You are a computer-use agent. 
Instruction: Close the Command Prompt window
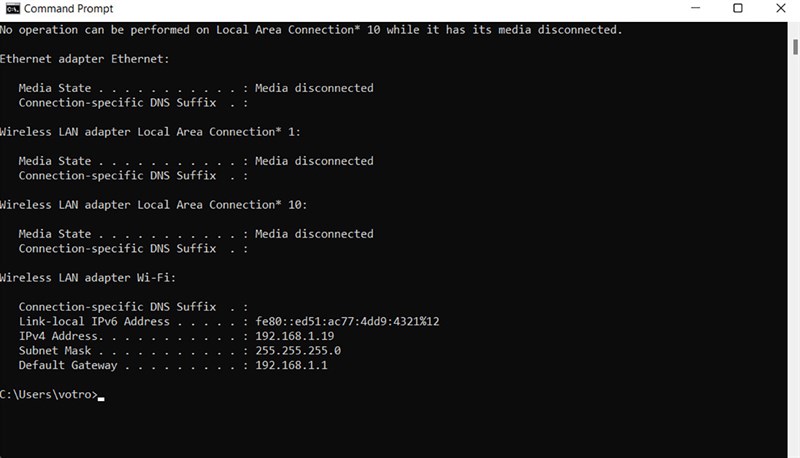tap(780, 9)
